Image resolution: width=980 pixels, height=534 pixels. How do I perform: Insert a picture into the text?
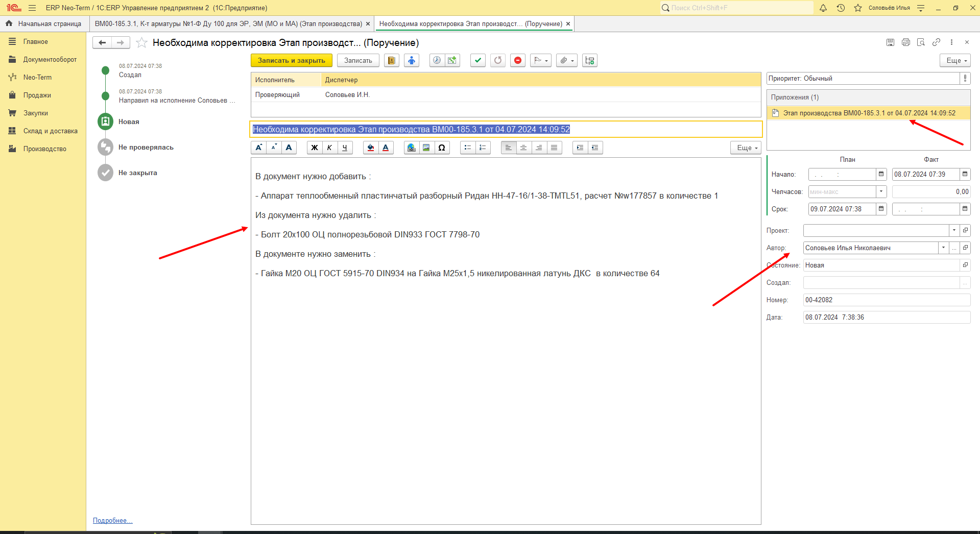coord(427,148)
